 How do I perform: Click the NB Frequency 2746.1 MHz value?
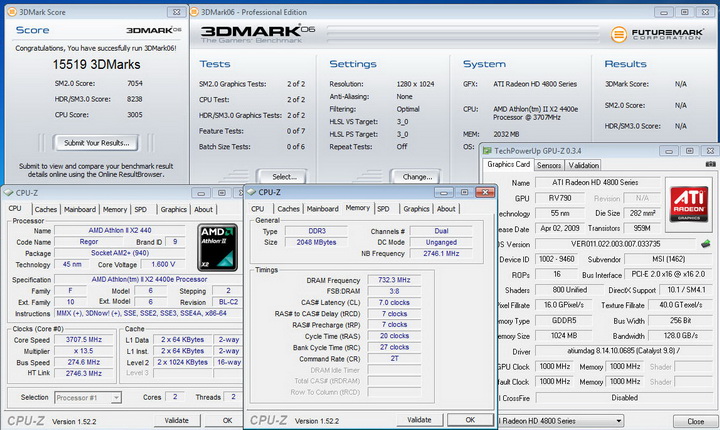tap(441, 254)
